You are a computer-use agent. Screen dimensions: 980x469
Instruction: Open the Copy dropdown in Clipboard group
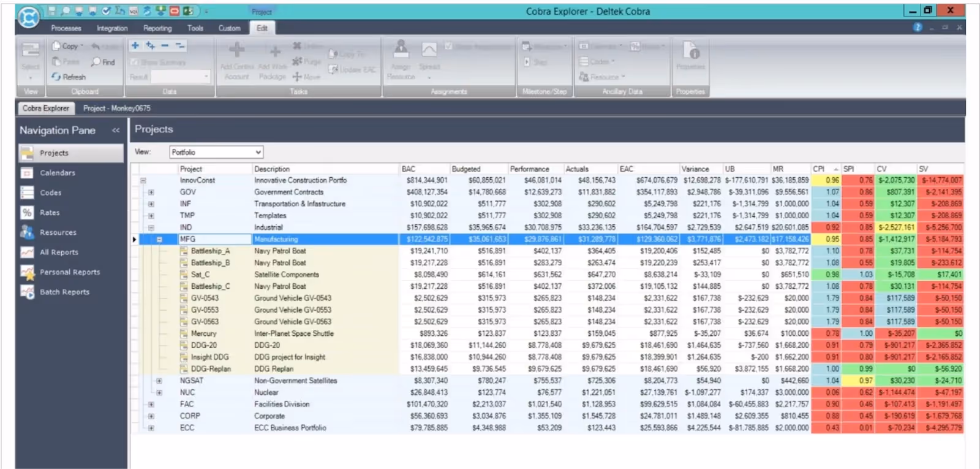pyautogui.click(x=82, y=45)
